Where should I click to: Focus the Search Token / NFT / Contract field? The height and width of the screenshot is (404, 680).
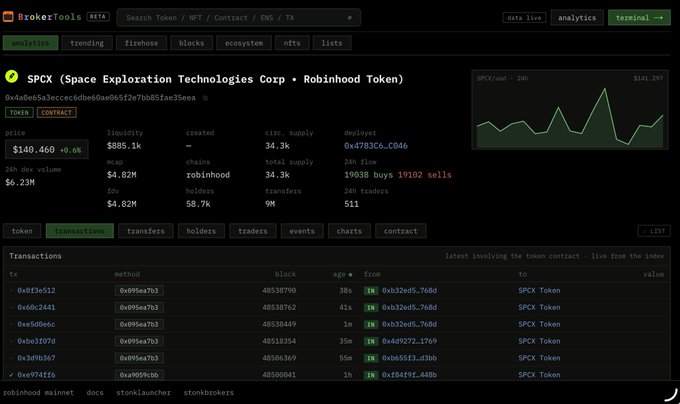239,18
